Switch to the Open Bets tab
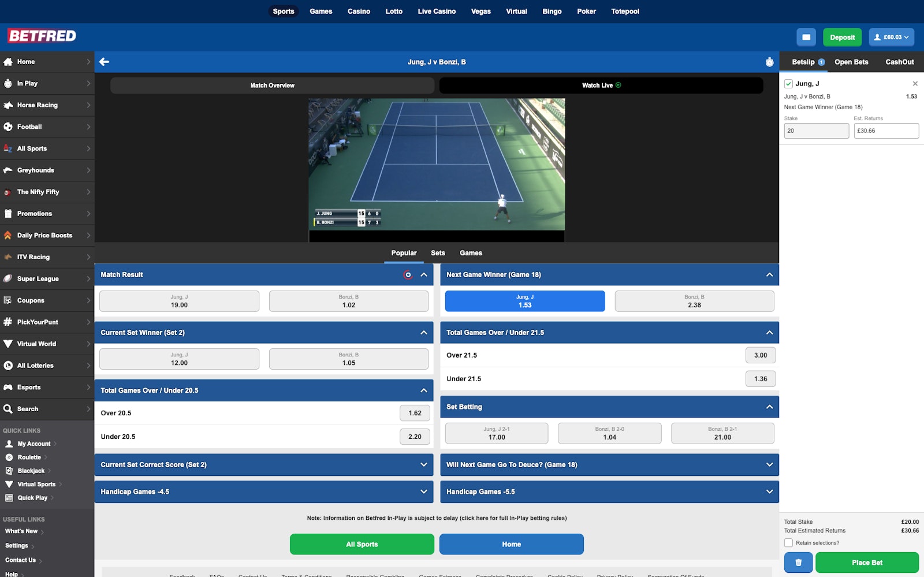 [851, 62]
